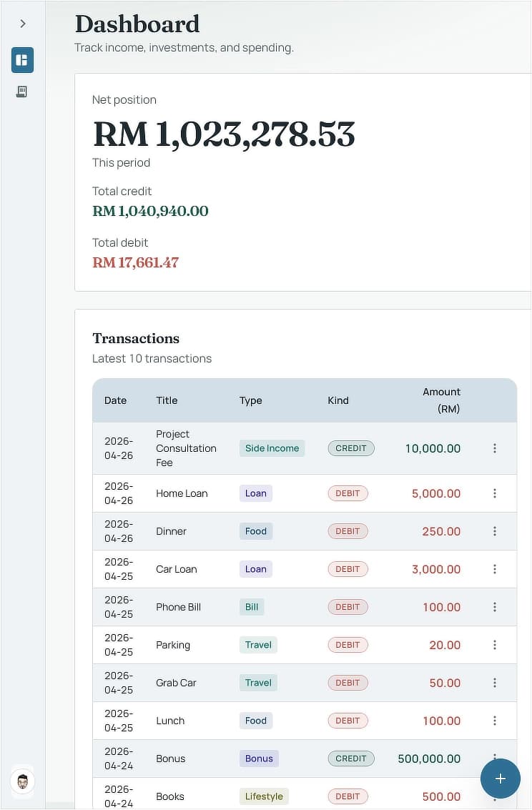Click the floating plus icon to add a transaction
Viewport: 532px width, 810px height.
click(x=500, y=779)
